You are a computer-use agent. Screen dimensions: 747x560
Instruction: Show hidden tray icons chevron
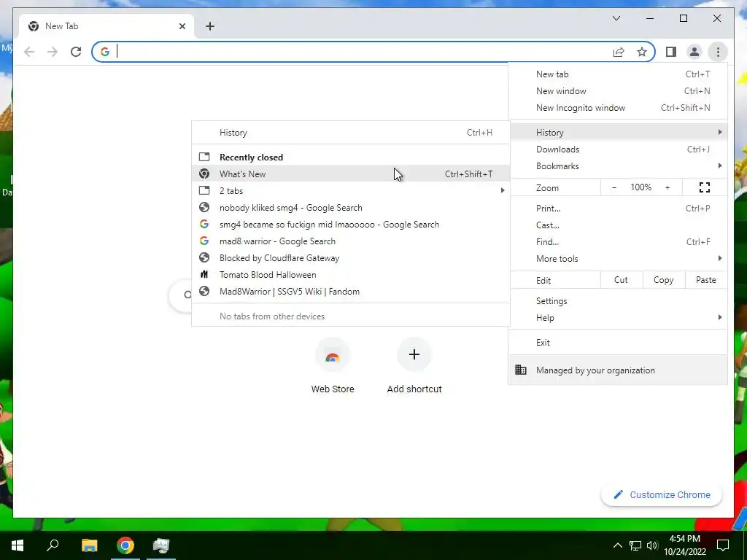[617, 545]
